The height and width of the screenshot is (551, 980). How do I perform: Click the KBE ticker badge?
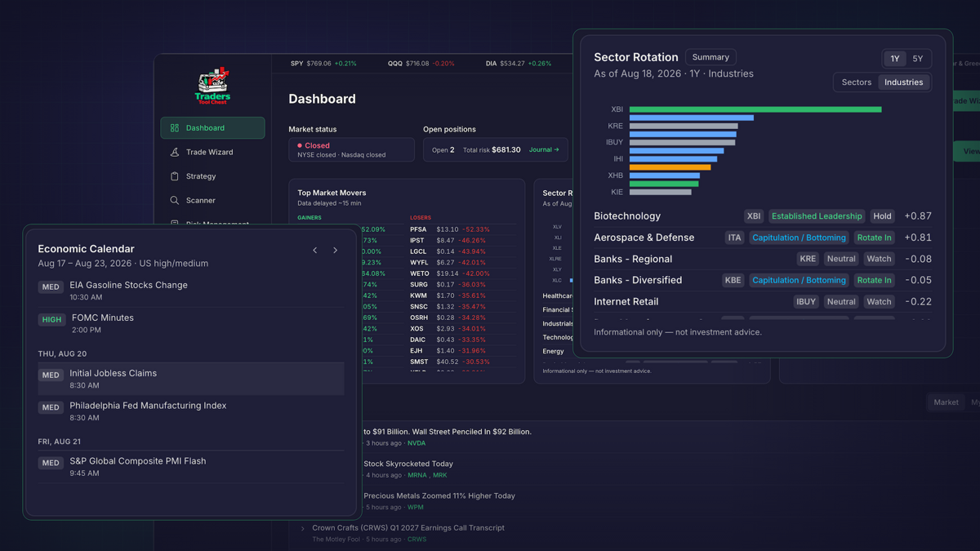click(x=733, y=280)
